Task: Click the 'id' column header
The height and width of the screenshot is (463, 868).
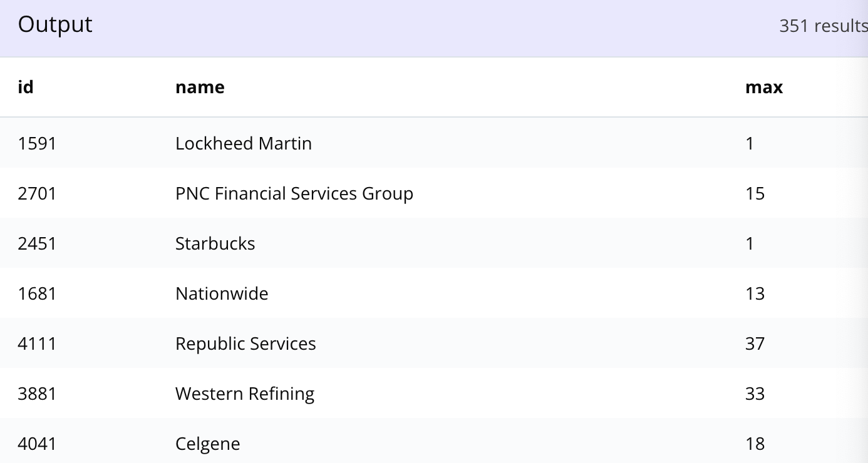Action: tap(26, 87)
